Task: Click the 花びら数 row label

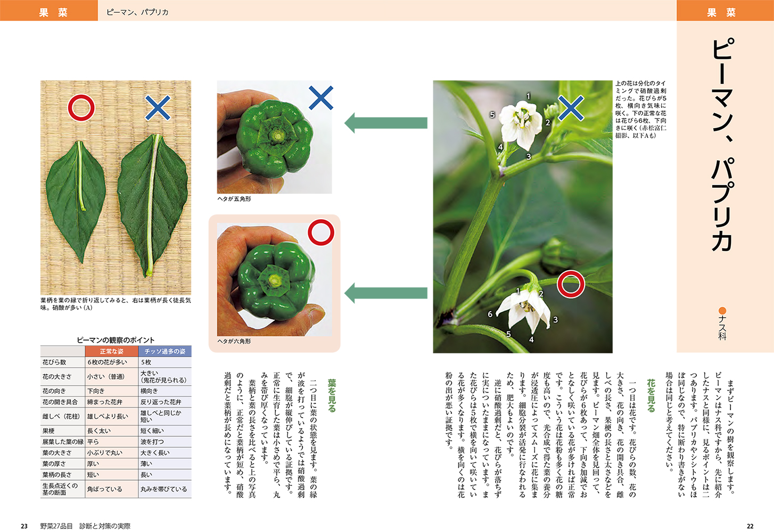Action: tap(54, 362)
